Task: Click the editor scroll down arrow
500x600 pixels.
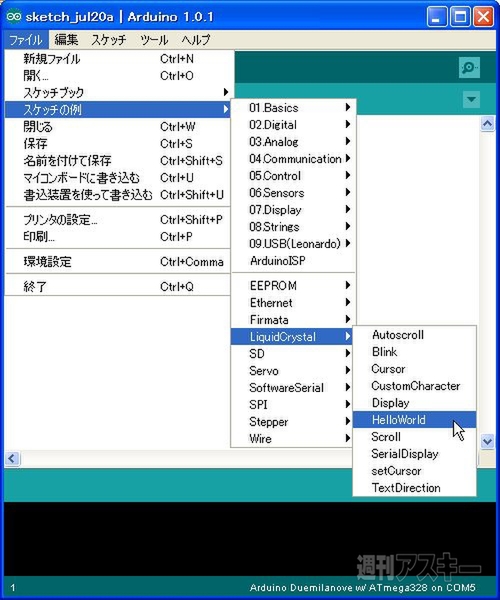Action: [x=487, y=441]
